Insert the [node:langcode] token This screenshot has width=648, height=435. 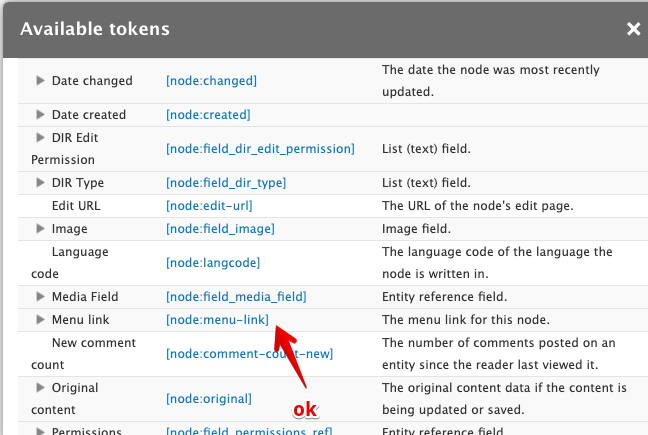(x=213, y=263)
